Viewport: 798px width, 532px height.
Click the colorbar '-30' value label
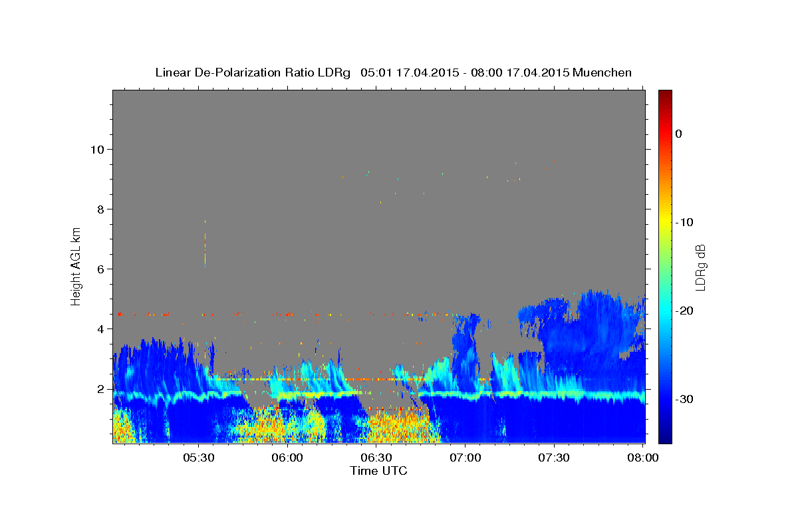(684, 399)
